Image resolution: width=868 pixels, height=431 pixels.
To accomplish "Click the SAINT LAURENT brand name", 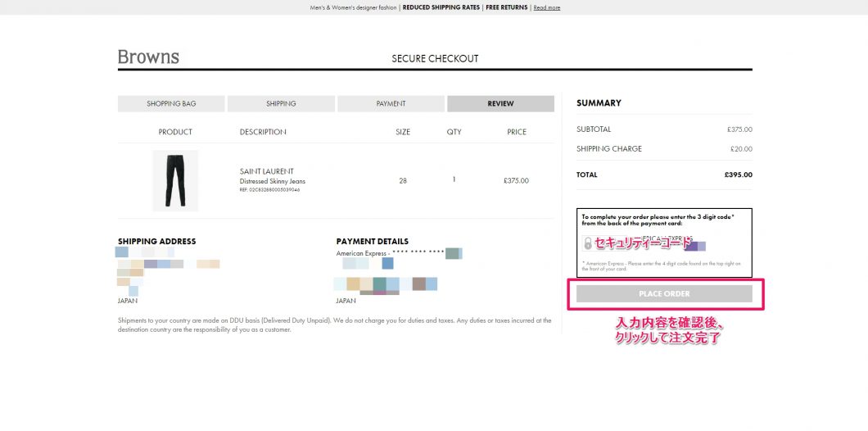I will click(267, 171).
